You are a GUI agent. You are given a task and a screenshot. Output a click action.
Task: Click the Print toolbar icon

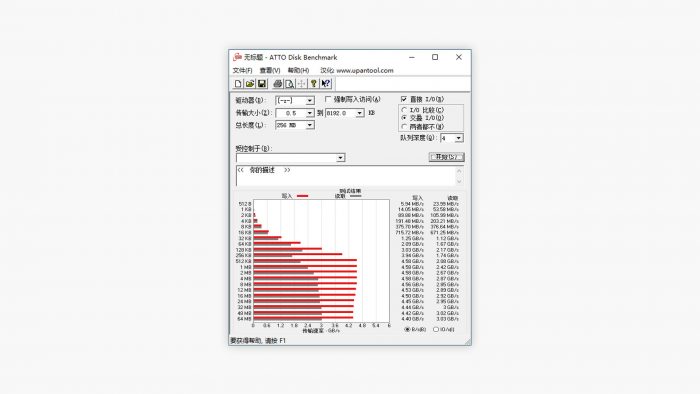click(x=278, y=83)
